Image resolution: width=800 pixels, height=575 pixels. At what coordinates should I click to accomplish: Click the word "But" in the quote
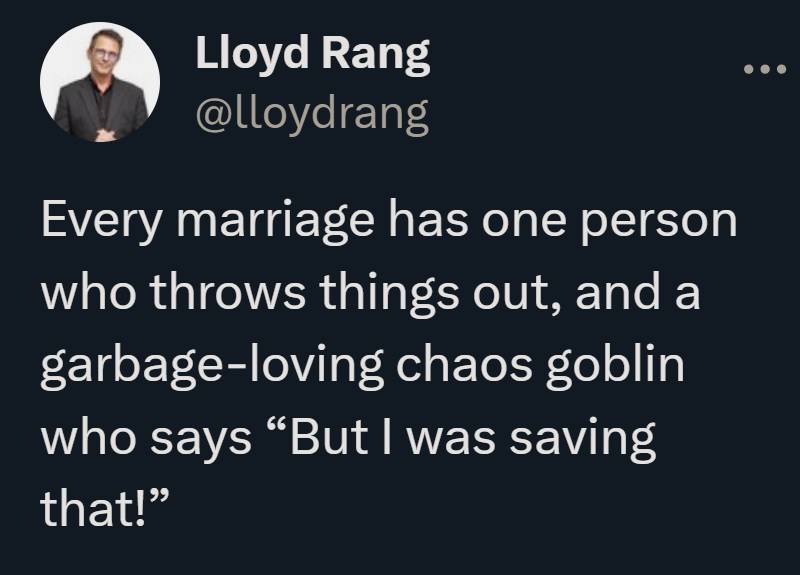316,438
